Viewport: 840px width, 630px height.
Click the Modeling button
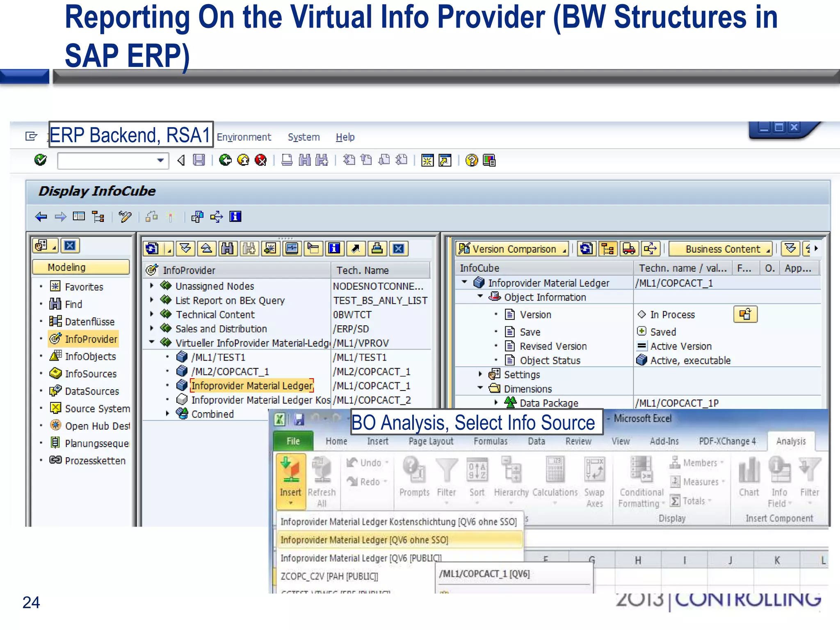pos(81,267)
